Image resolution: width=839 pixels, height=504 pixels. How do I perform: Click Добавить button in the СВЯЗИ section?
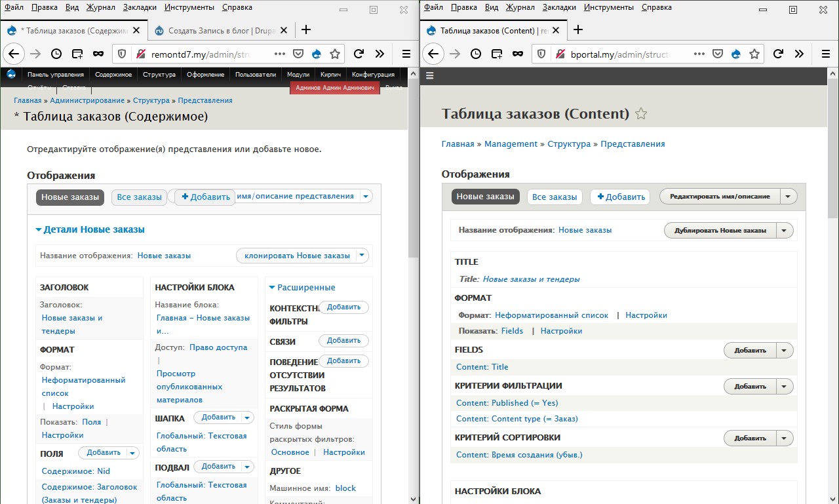click(343, 341)
